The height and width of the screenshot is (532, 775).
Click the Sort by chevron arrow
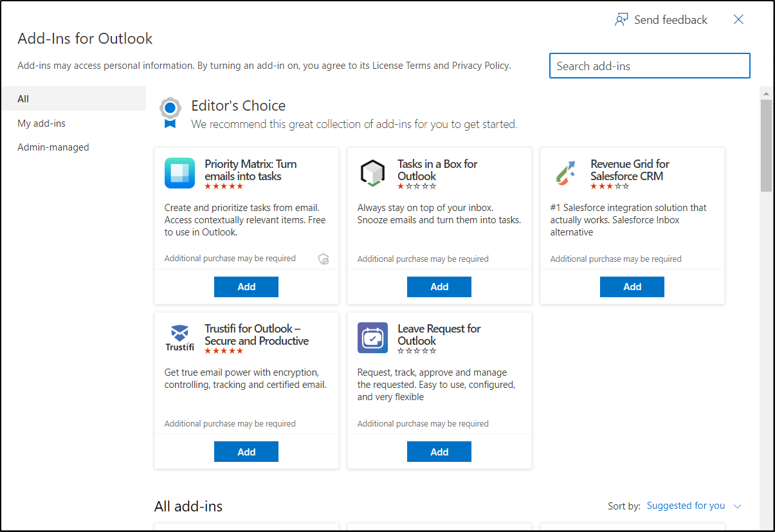(x=737, y=506)
